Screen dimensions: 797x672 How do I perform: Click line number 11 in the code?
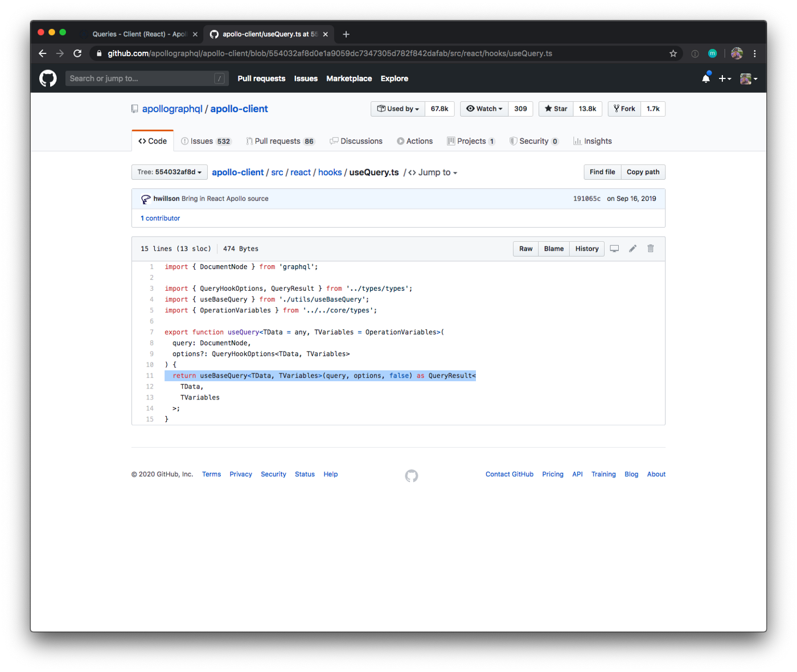click(150, 376)
